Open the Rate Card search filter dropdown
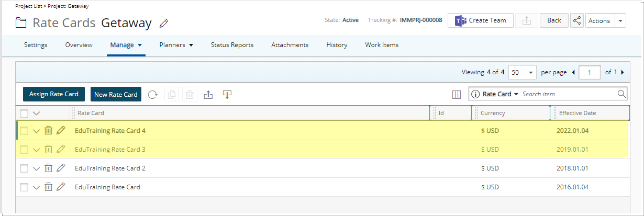Viewport: 644px width, 216px height. pyautogui.click(x=500, y=94)
